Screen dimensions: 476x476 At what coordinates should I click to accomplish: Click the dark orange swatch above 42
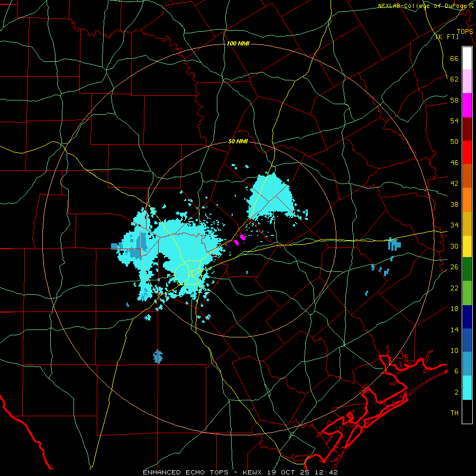coord(467,176)
